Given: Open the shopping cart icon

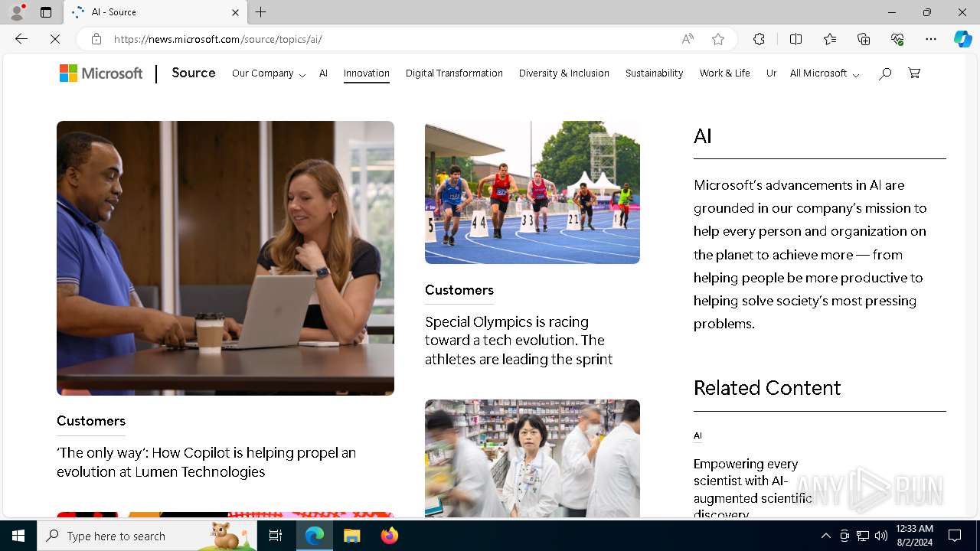Looking at the screenshot, I should (x=914, y=73).
